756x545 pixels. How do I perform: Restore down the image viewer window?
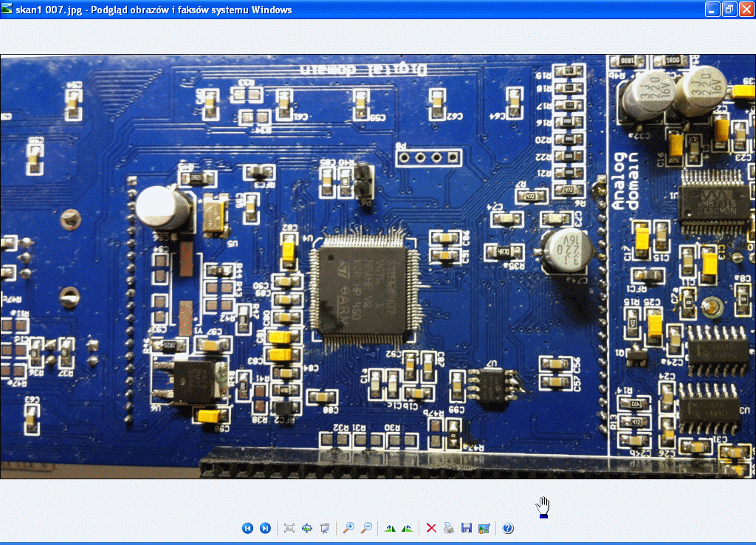coord(729,10)
